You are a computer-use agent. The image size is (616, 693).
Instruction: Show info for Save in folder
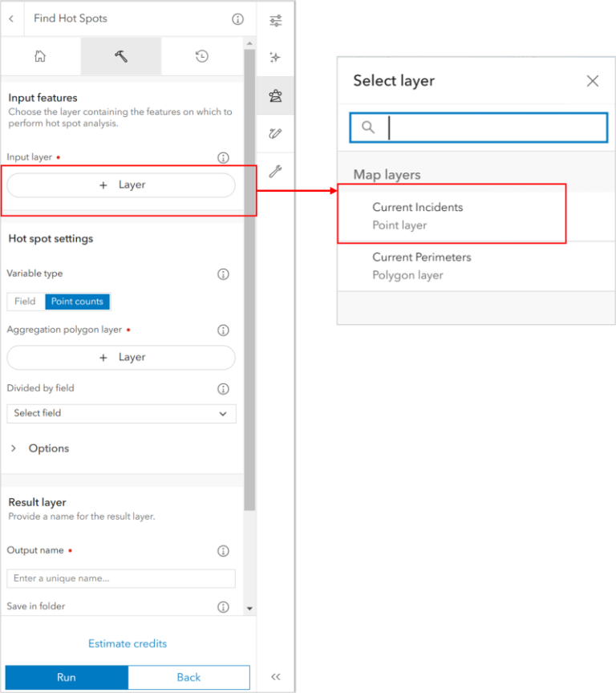coord(223,607)
